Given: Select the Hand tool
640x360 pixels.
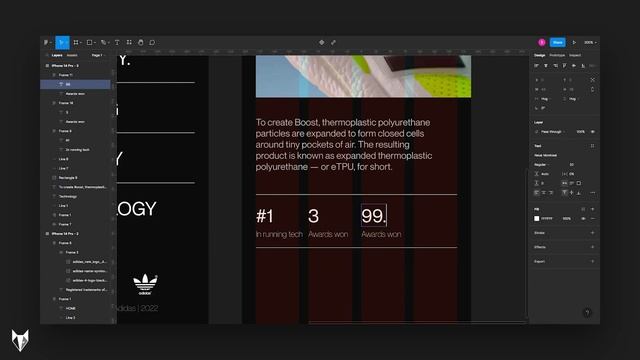Looking at the screenshot, I should [141, 42].
